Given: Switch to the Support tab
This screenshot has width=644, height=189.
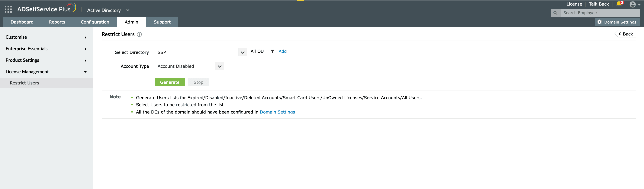Looking at the screenshot, I should pos(162,22).
